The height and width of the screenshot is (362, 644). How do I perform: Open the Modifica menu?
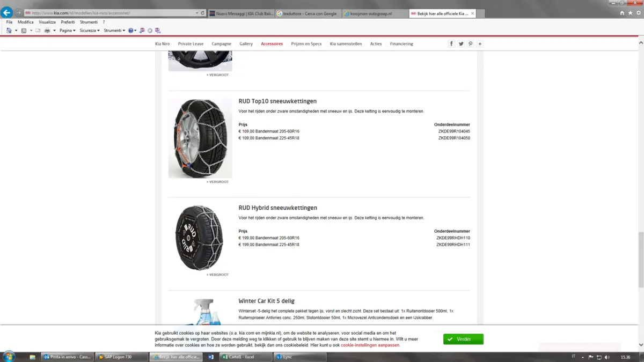pyautogui.click(x=25, y=22)
